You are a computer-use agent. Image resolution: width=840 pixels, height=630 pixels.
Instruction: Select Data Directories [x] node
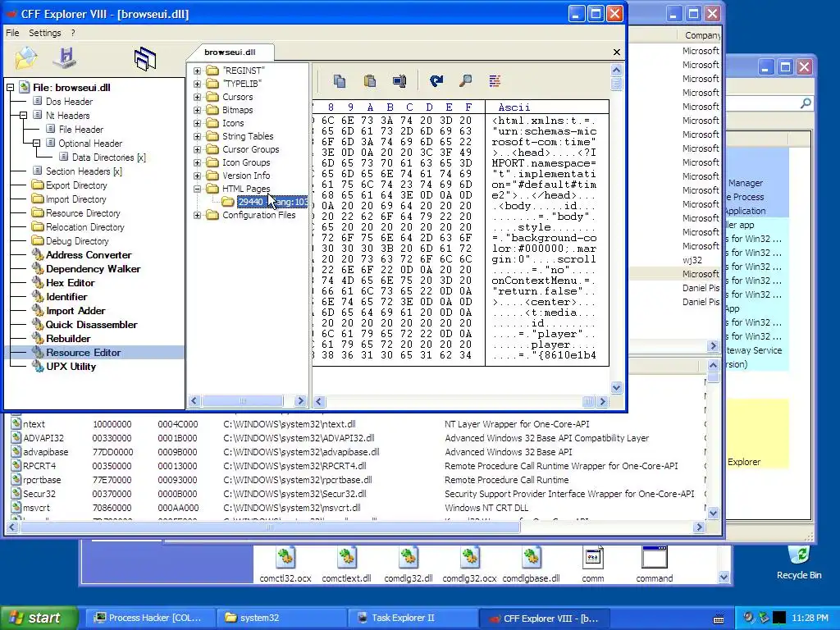109,157
